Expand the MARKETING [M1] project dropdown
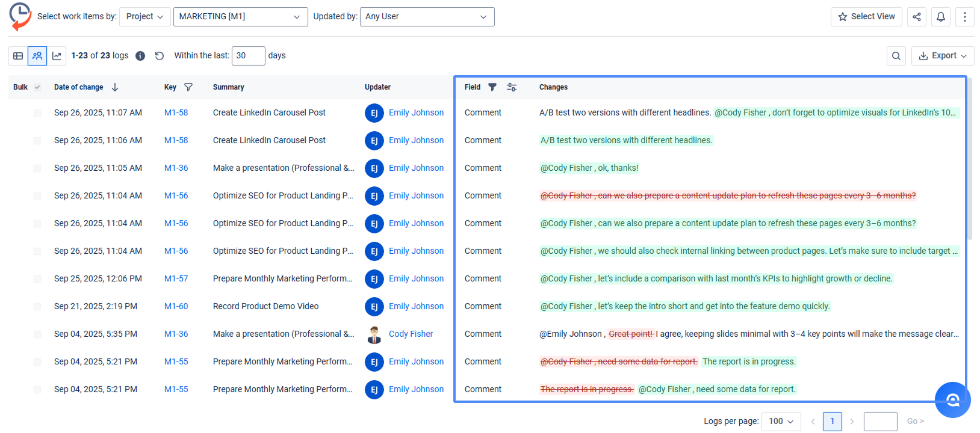This screenshot has width=980, height=433. [x=240, y=17]
